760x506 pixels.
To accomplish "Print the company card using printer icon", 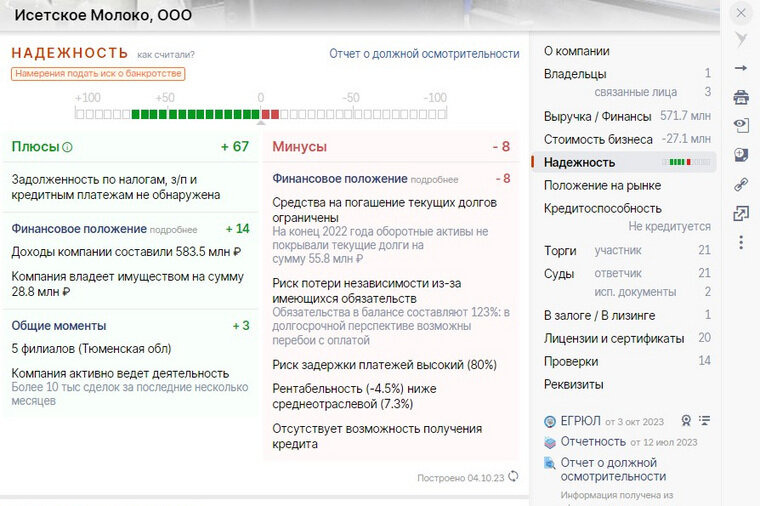I will pyautogui.click(x=741, y=97).
